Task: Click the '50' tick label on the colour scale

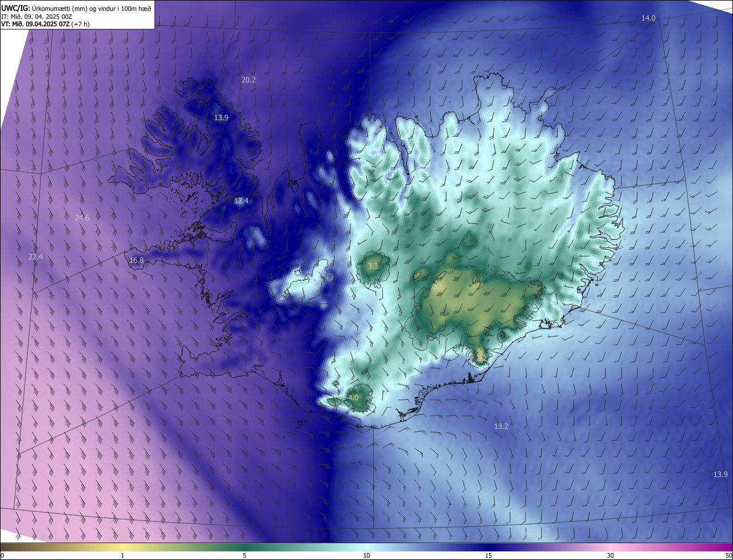Action: pyautogui.click(x=728, y=556)
